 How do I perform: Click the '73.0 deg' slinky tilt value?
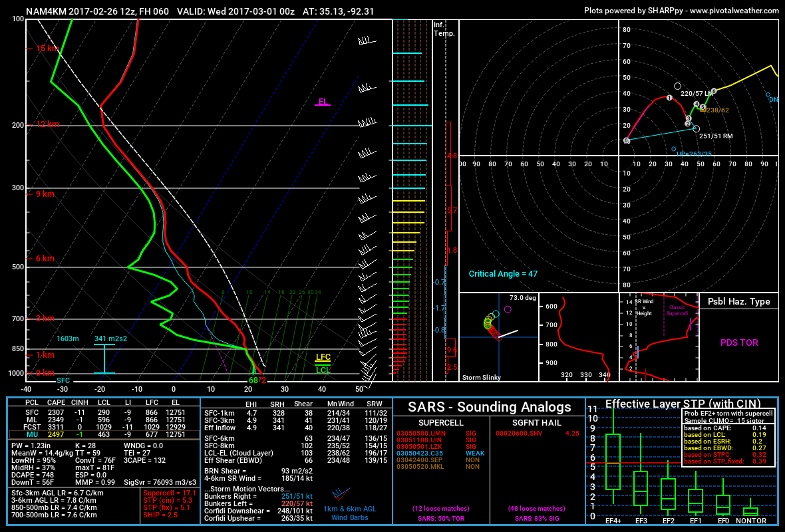point(523,298)
